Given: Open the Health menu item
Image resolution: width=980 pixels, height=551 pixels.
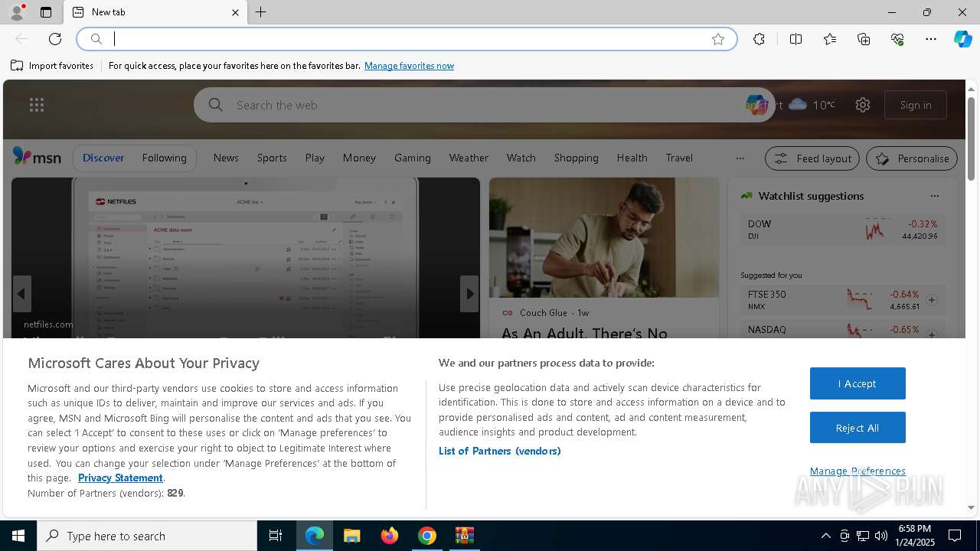Looking at the screenshot, I should click(x=632, y=158).
